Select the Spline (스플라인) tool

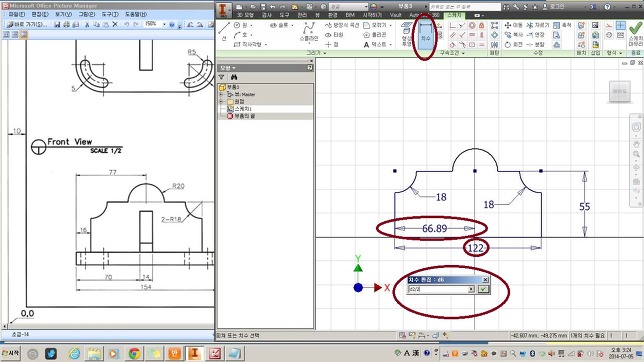(309, 32)
